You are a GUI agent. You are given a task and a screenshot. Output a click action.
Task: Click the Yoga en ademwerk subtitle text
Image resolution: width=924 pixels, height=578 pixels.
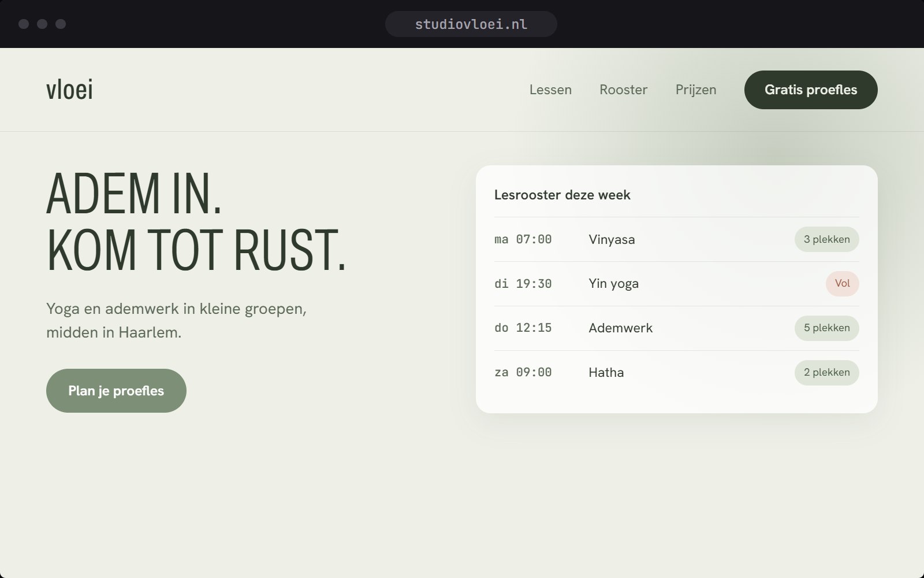tap(176, 321)
